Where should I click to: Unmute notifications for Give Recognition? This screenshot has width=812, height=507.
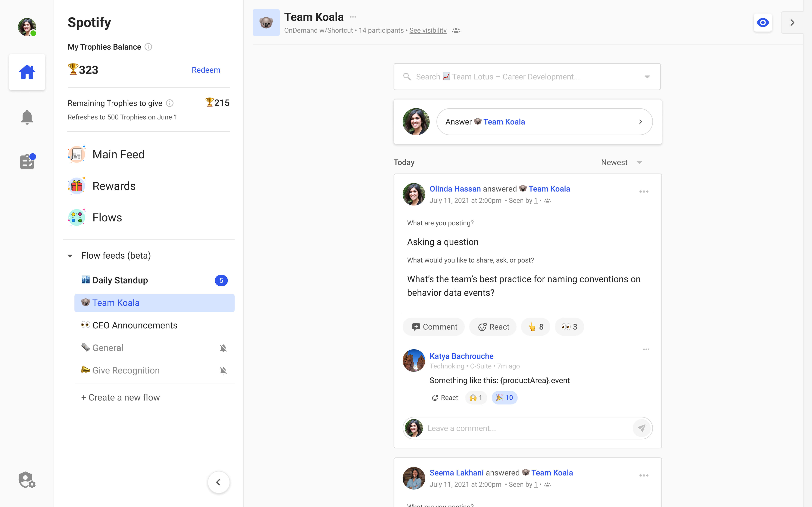pyautogui.click(x=223, y=370)
